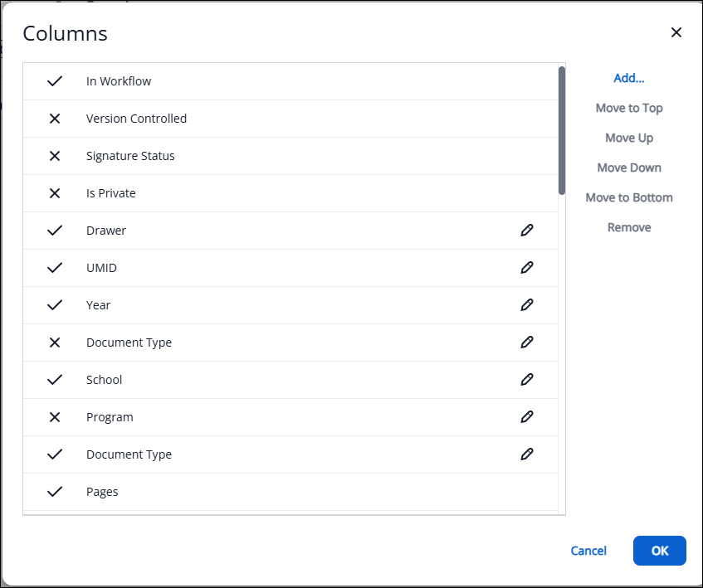Toggle the checkmark beside School
The image size is (703, 588).
(55, 380)
